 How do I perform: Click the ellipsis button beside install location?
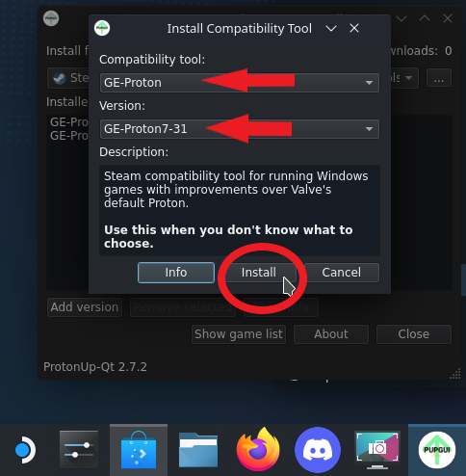coord(439,78)
